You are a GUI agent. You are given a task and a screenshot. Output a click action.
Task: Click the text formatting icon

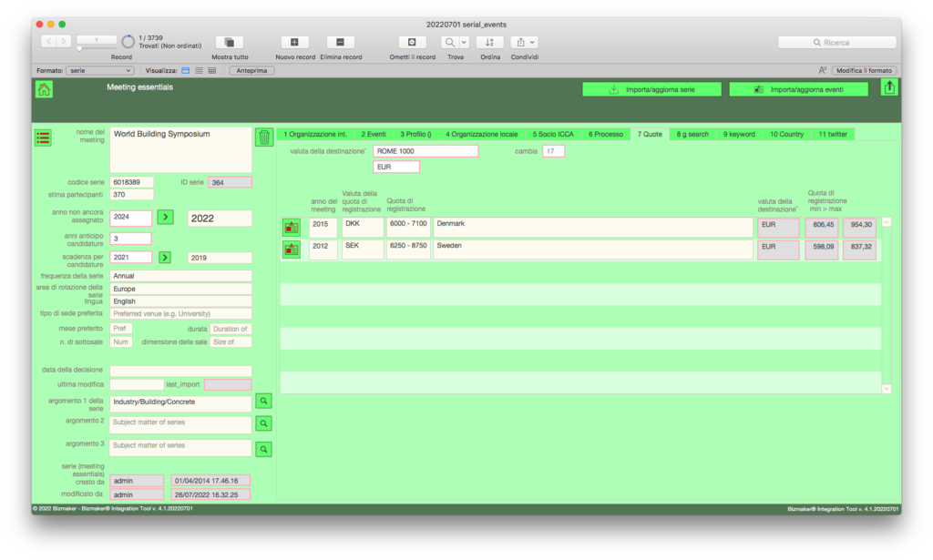tap(823, 70)
